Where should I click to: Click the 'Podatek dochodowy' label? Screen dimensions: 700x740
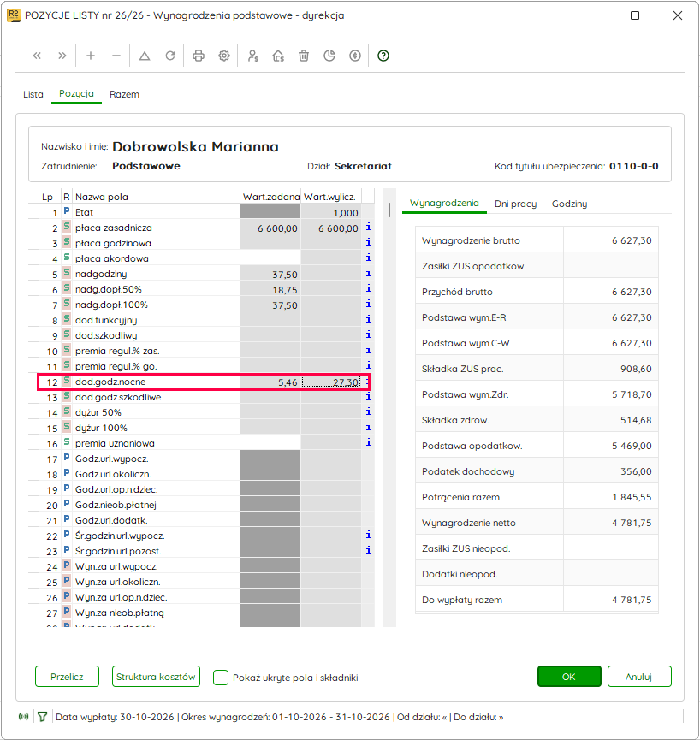[x=468, y=471]
